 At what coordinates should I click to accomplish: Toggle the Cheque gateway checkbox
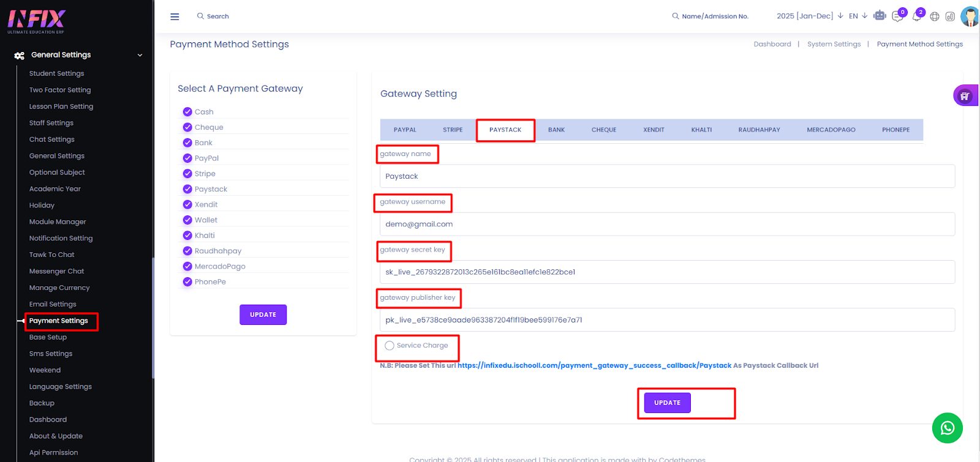187,127
